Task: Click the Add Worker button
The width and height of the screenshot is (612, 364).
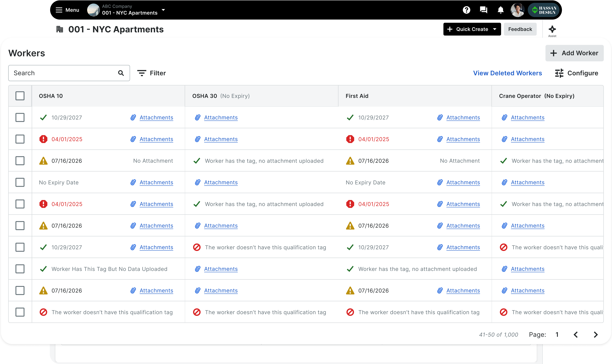Action: [x=574, y=53]
